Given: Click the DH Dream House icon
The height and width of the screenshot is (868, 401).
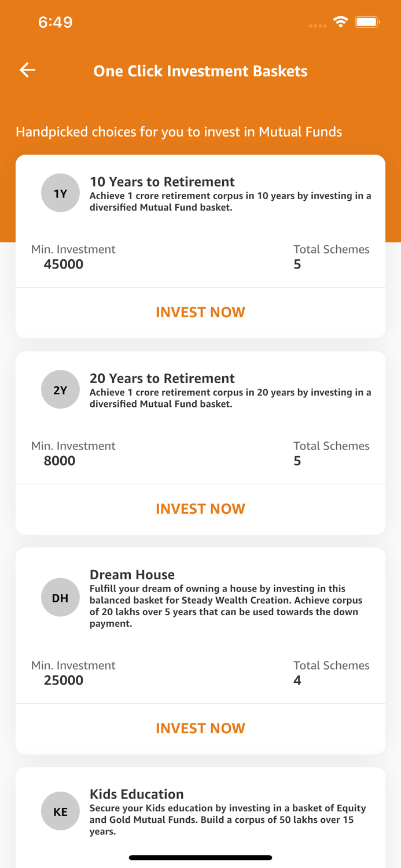Looking at the screenshot, I should 60,597.
